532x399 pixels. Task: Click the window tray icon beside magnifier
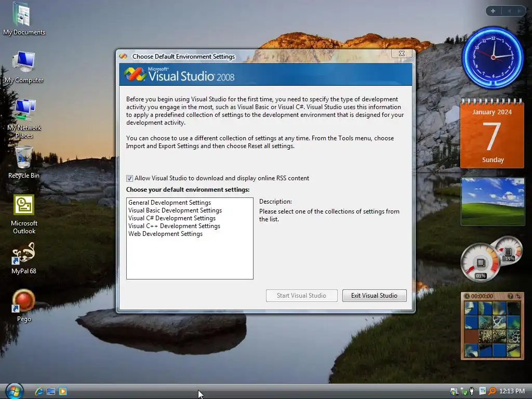(483, 391)
